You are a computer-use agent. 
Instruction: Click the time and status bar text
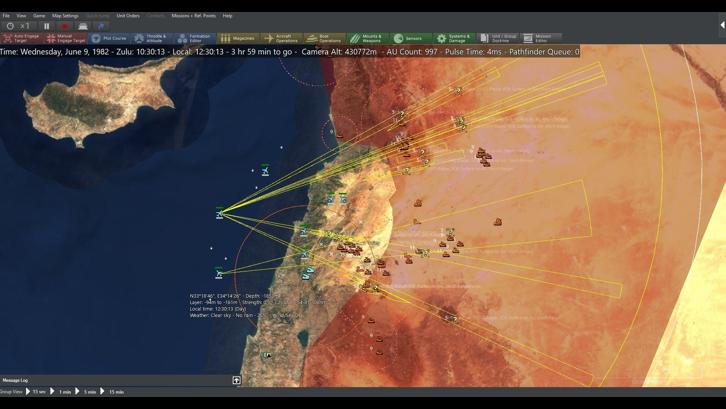coord(290,52)
